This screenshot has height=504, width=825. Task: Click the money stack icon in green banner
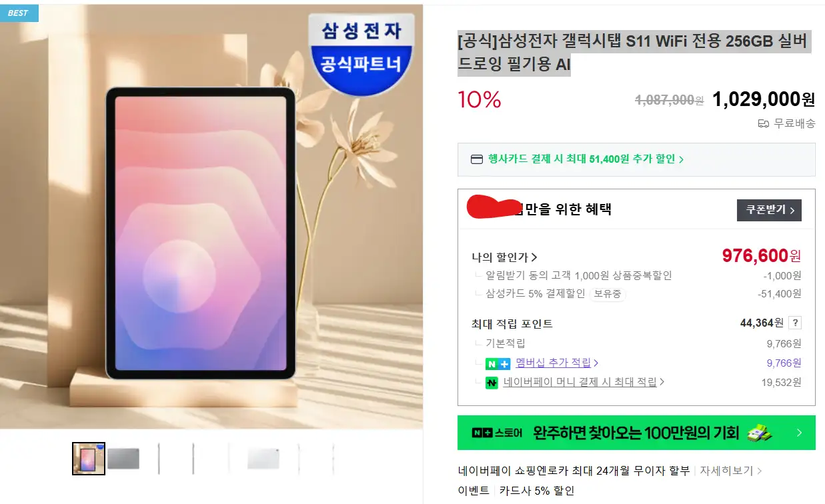tap(760, 433)
